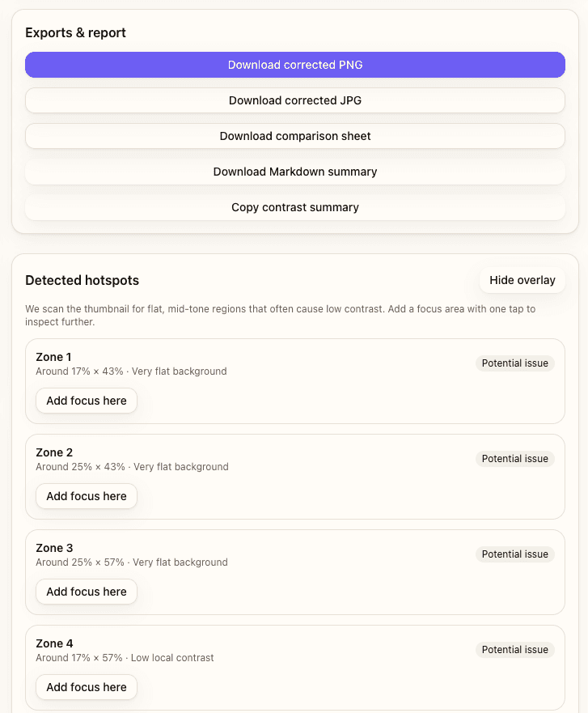Add a focus area on Zone 4
Viewport: 588px width, 713px height.
pyautogui.click(x=86, y=686)
